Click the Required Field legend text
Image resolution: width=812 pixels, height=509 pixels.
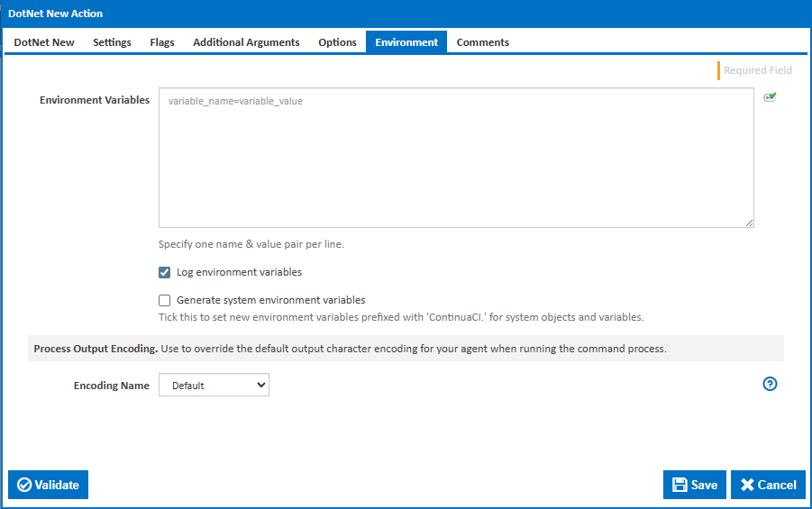click(x=758, y=70)
